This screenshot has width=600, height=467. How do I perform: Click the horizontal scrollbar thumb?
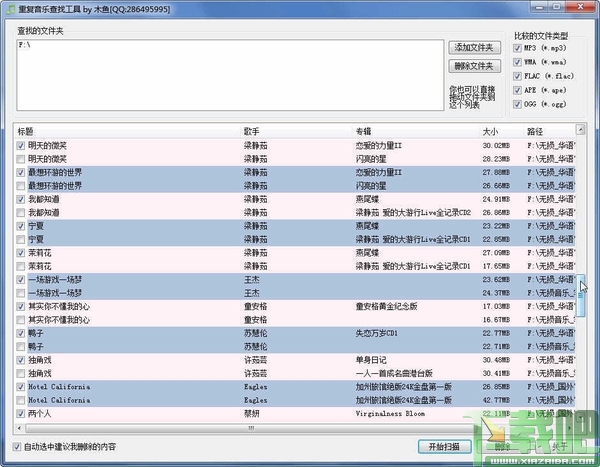[250, 428]
